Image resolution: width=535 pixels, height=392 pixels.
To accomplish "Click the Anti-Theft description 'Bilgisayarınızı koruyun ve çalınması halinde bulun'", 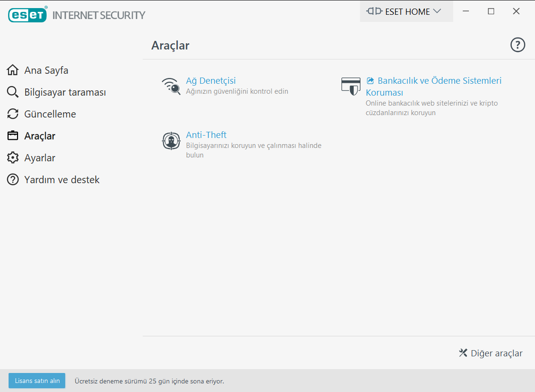I will (253, 150).
